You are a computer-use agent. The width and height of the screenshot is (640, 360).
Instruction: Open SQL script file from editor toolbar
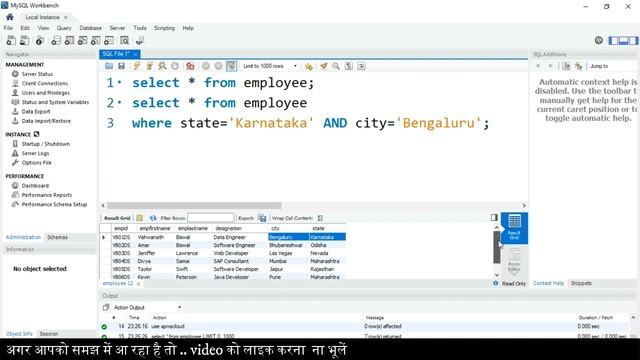coord(109,66)
